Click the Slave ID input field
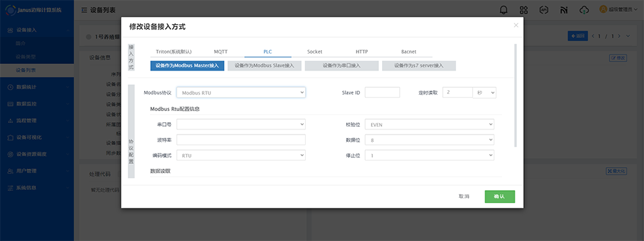Screen dimensions: 644x241 click(382, 92)
